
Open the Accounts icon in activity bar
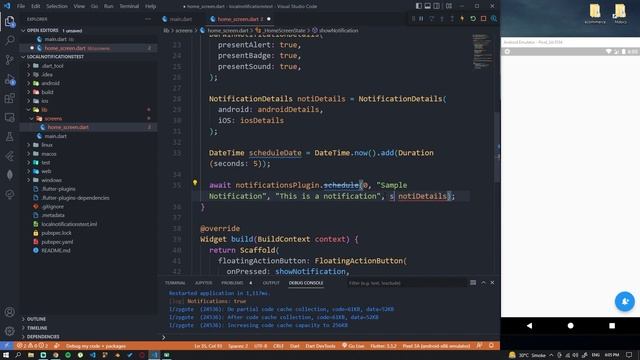[9, 312]
